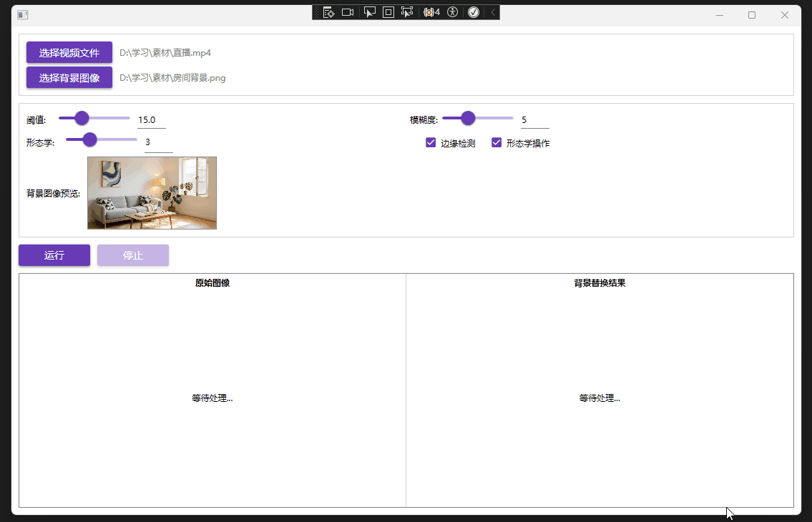Image resolution: width=812 pixels, height=522 pixels.
Task: Open the breakpoint counter showing 4
Action: pyautogui.click(x=431, y=11)
